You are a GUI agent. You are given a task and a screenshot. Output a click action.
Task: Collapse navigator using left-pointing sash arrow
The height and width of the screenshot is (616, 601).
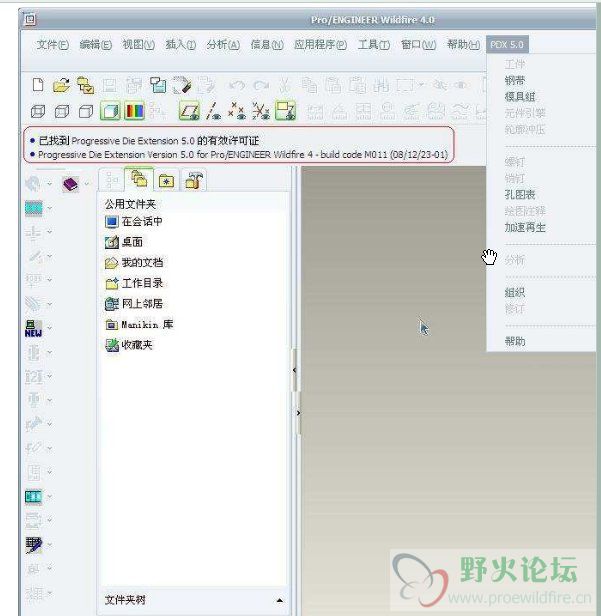click(x=294, y=370)
